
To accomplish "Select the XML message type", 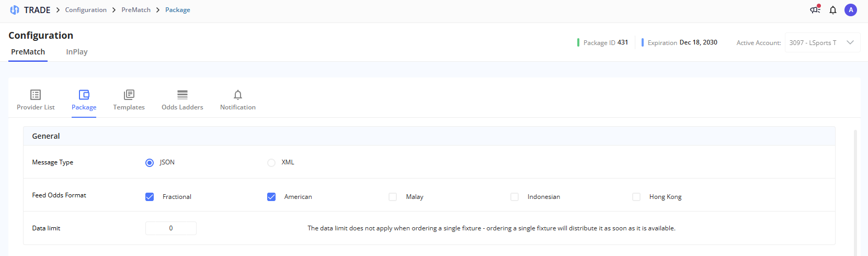I will click(271, 163).
